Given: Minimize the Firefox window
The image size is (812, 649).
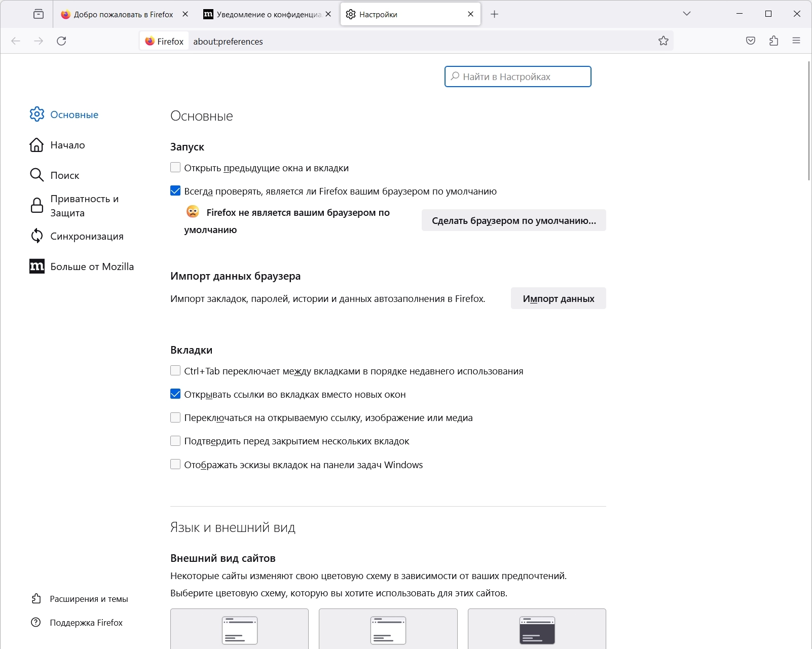Looking at the screenshot, I should 740,14.
